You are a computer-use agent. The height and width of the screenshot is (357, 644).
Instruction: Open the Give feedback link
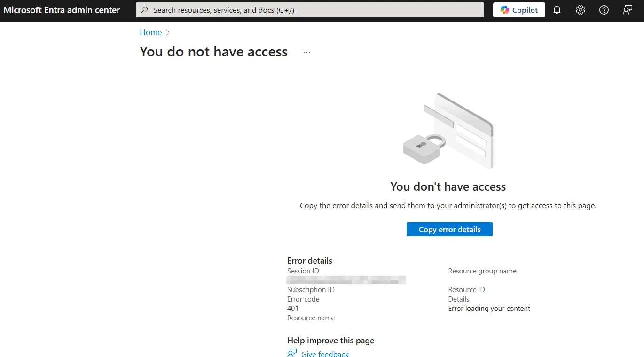click(x=325, y=354)
